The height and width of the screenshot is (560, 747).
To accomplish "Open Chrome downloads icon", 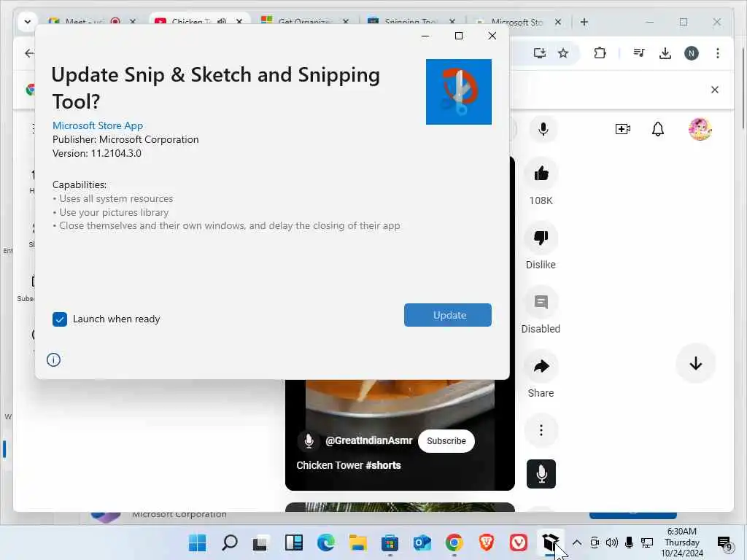I will (665, 52).
